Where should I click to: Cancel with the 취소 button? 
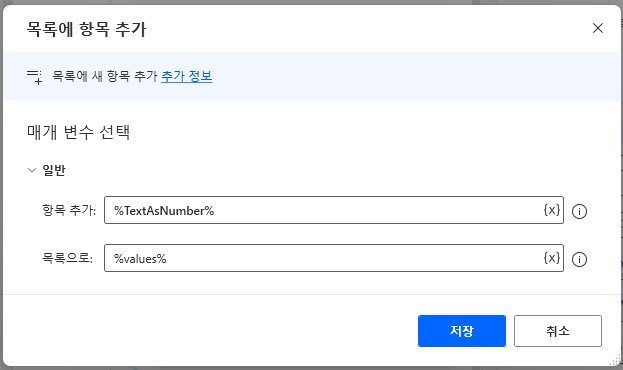[x=557, y=331]
